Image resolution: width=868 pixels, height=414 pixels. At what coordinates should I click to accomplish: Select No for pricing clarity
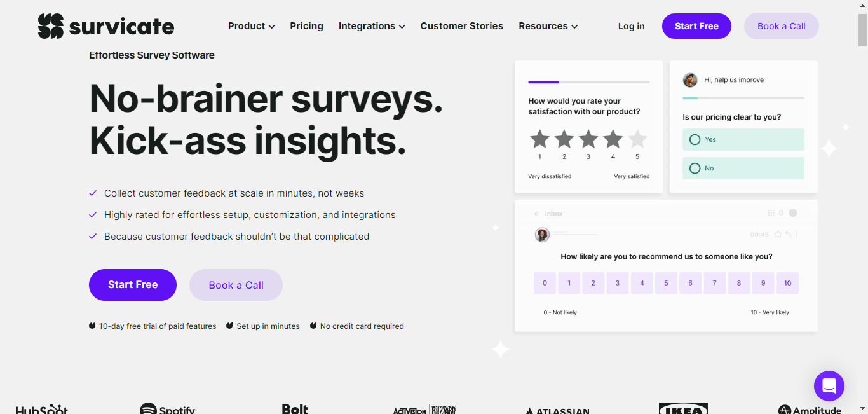(x=743, y=168)
